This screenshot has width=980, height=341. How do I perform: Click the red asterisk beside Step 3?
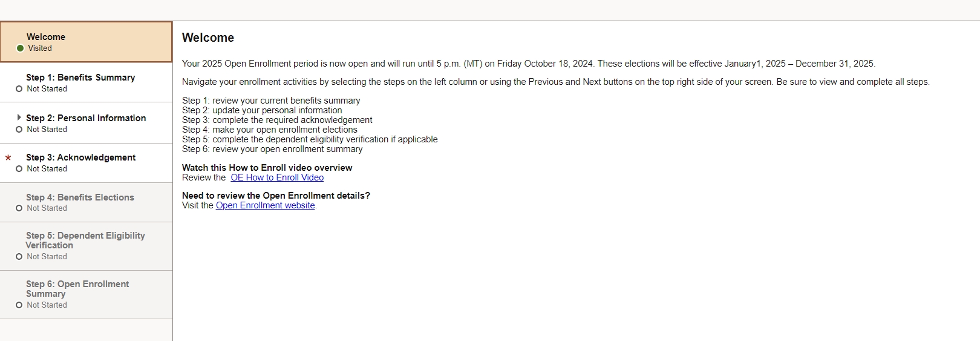[x=8, y=157]
